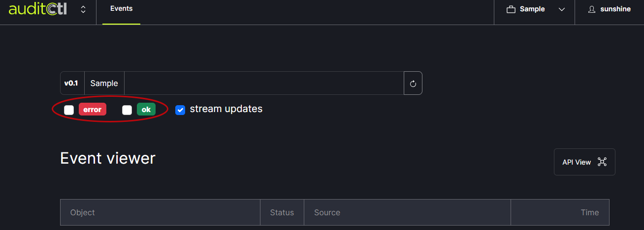Viewport: 644px width, 230px height.
Task: Click the up-down switcher arrows beside logo
Action: click(83, 9)
